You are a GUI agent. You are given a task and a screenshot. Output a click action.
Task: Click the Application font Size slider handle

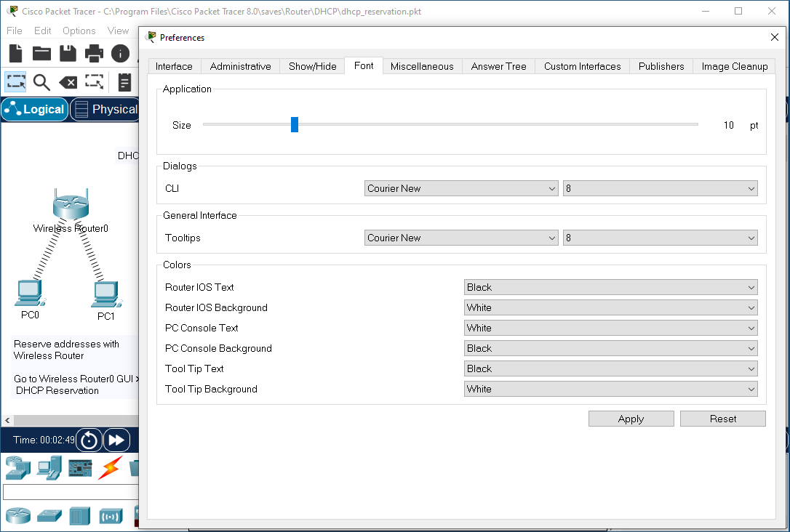coord(295,125)
